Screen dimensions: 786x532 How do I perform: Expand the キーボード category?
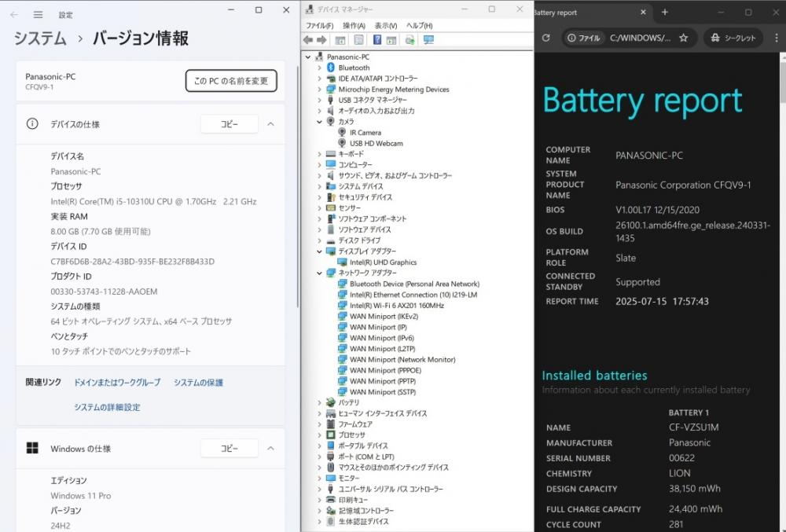[x=319, y=154]
